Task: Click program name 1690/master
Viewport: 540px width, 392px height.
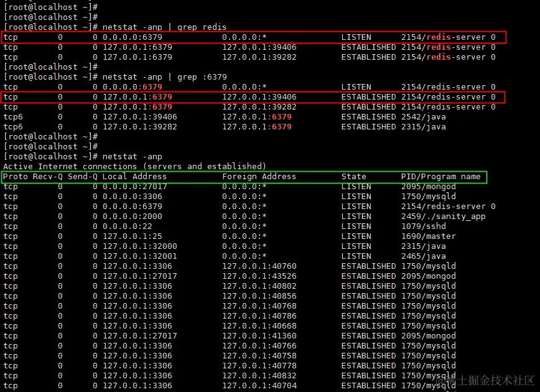Action: 429,236
